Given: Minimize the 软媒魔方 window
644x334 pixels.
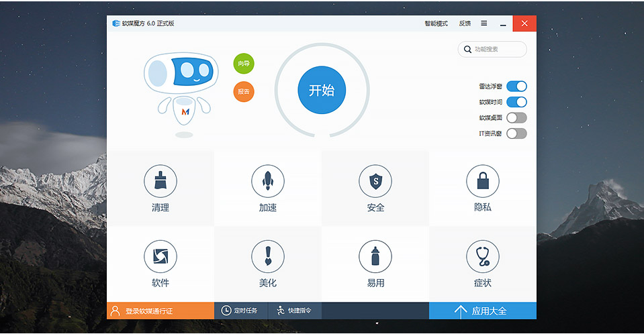Looking at the screenshot, I should [x=503, y=23].
